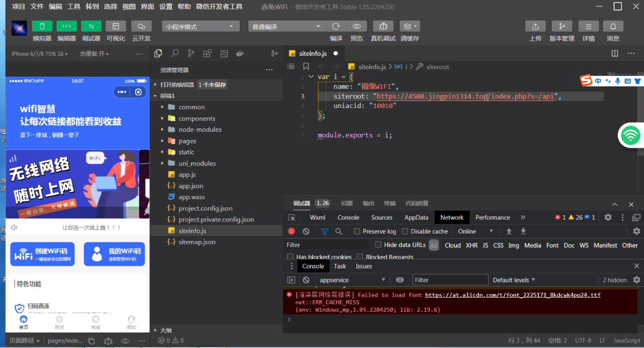
Task: Open the 微信开发者工具 menu
Action: click(x=219, y=6)
